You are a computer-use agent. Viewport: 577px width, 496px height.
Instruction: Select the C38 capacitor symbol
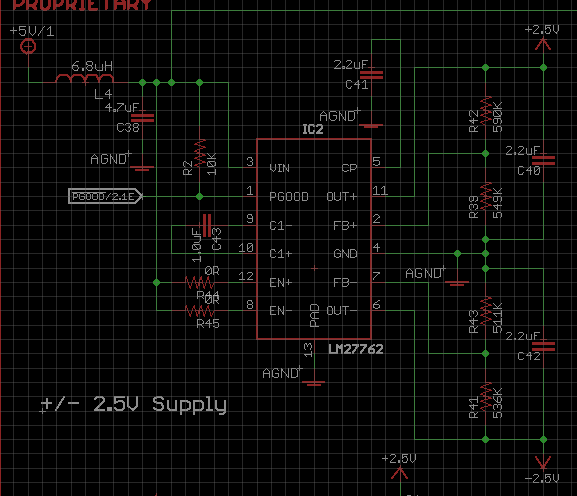pos(143,118)
